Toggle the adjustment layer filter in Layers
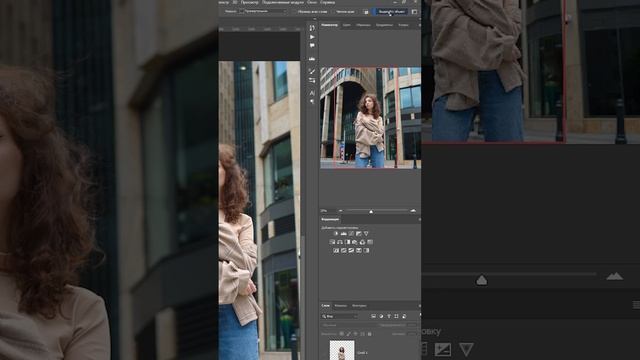The width and height of the screenshot is (640, 360). pos(381,316)
